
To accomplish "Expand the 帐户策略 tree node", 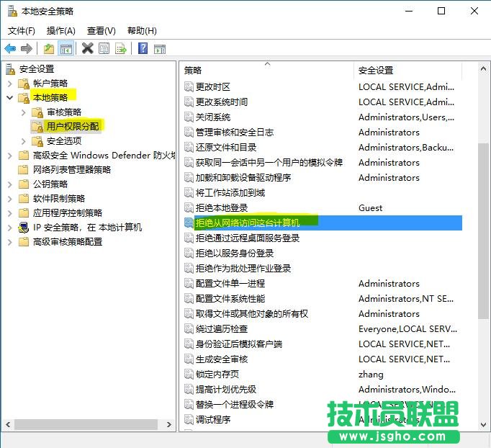I will (x=9, y=84).
